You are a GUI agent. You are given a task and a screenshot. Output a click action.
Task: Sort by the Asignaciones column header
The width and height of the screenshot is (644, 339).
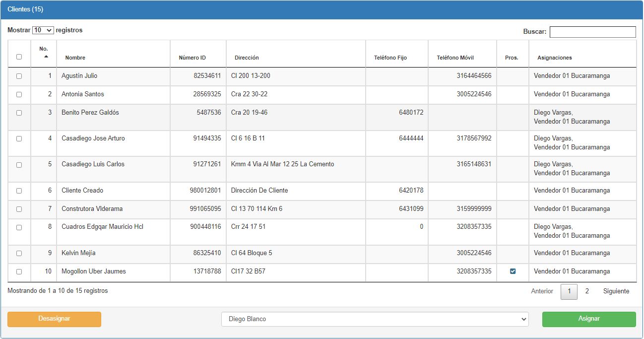pos(554,58)
